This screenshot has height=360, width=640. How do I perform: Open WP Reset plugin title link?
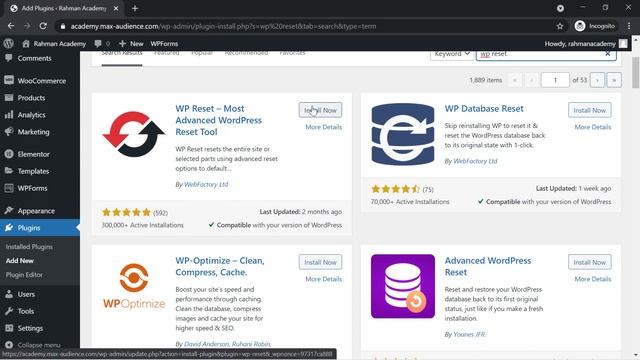click(218, 120)
